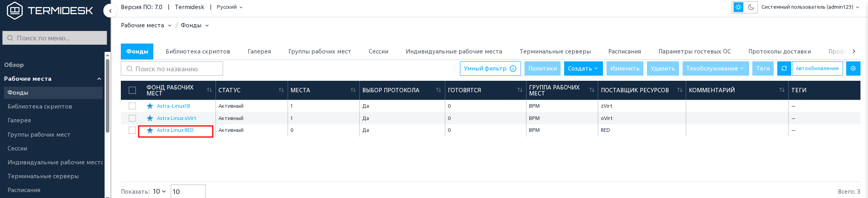Click the star icon of Astra-Linux18
Viewport: 868px width, 198px height.
(150, 106)
